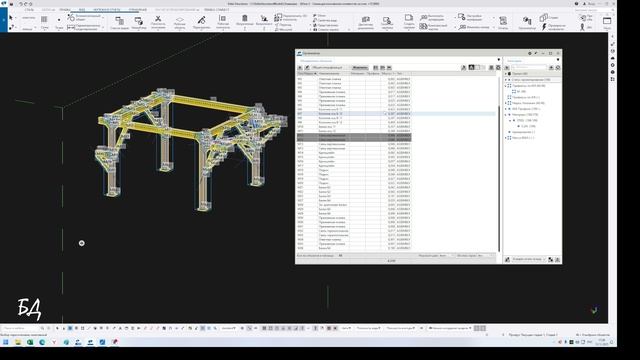This screenshot has width=640, height=360.
Task: Sort by the Поз/Марка column header
Action: tap(307, 74)
